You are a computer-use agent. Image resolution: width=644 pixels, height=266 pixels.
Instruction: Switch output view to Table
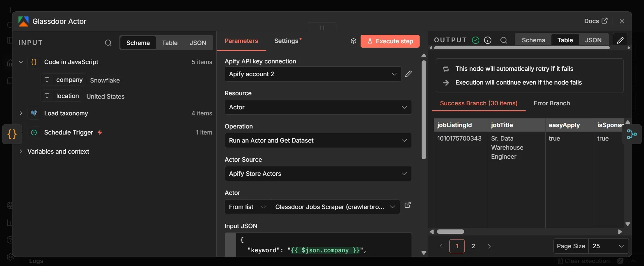tap(565, 40)
